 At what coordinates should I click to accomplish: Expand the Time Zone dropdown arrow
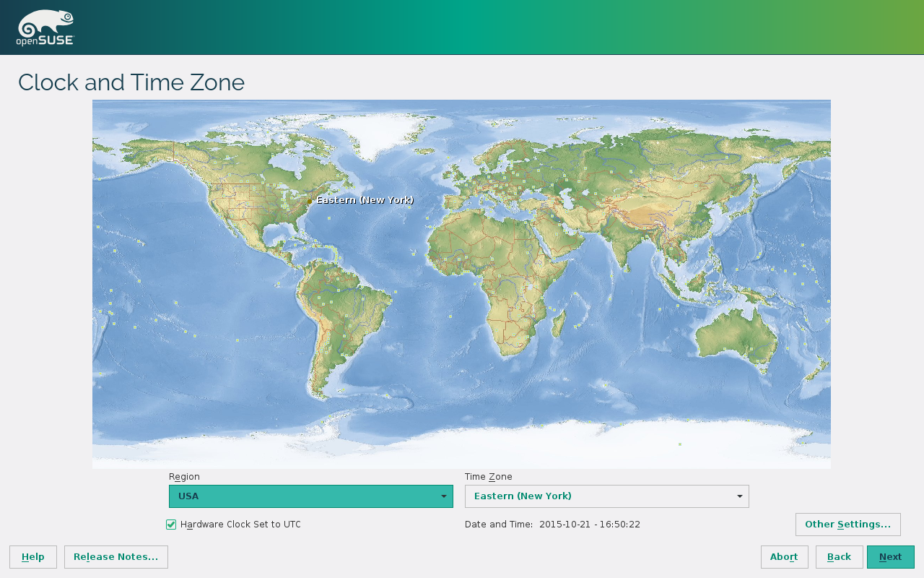point(739,496)
